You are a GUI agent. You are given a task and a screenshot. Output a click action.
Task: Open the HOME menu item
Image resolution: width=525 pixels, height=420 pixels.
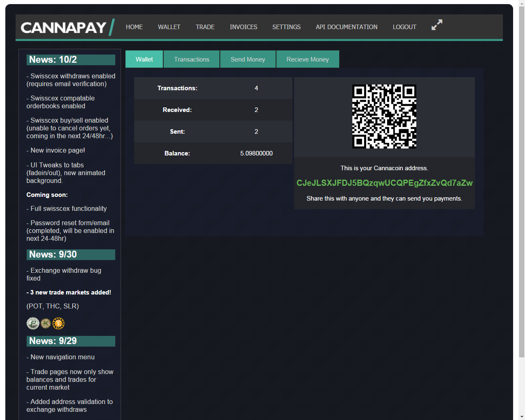pyautogui.click(x=134, y=27)
